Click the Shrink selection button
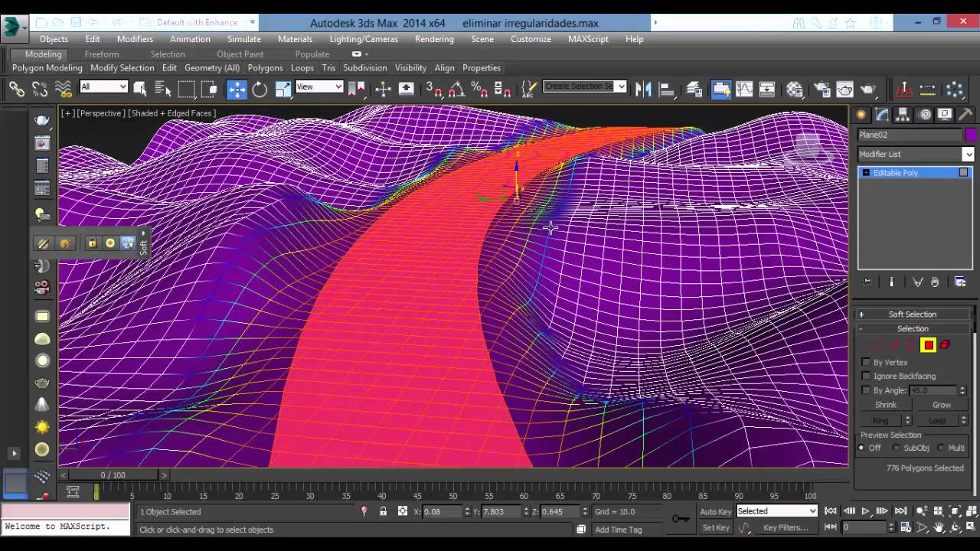 (x=886, y=405)
